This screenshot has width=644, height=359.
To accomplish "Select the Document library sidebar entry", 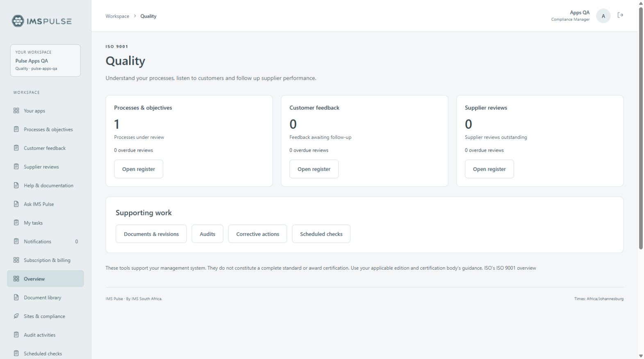I will (46, 298).
